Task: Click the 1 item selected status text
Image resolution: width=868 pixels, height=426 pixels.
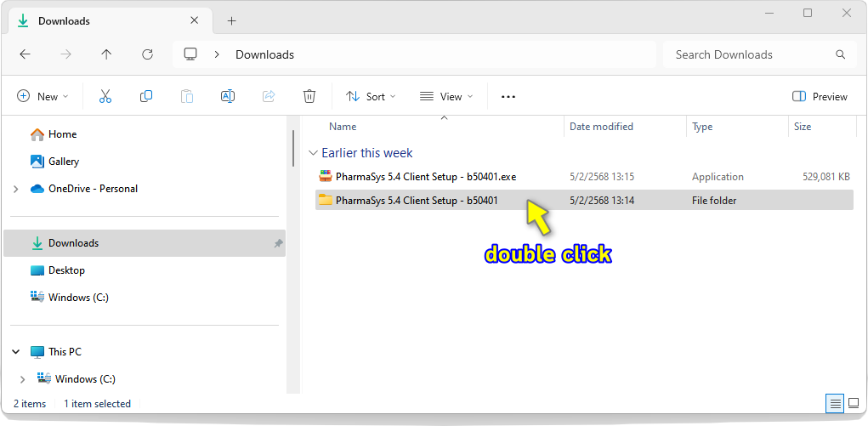Action: (98, 404)
